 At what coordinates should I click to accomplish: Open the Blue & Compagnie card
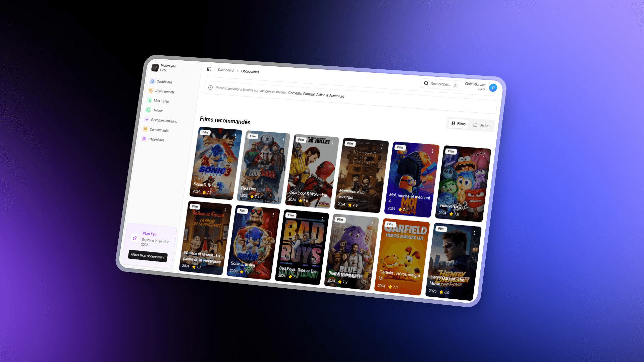pyautogui.click(x=352, y=252)
